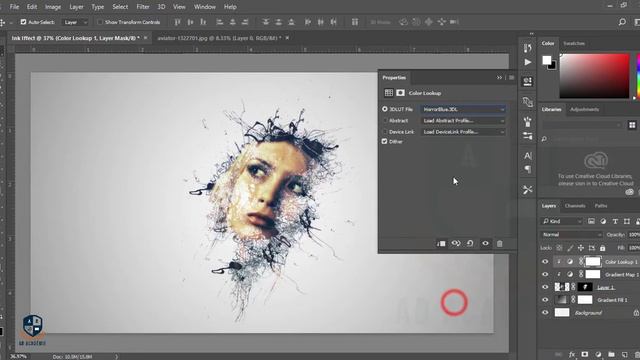Viewport: 640px width, 360px height.
Task: Click the white foreground color swatch
Action: tap(546, 60)
